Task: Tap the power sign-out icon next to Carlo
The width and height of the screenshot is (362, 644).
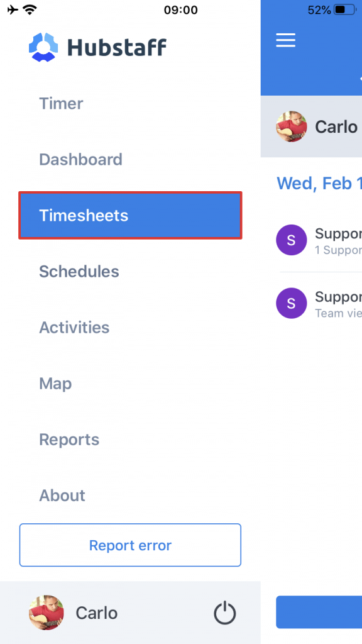Action: [225, 613]
